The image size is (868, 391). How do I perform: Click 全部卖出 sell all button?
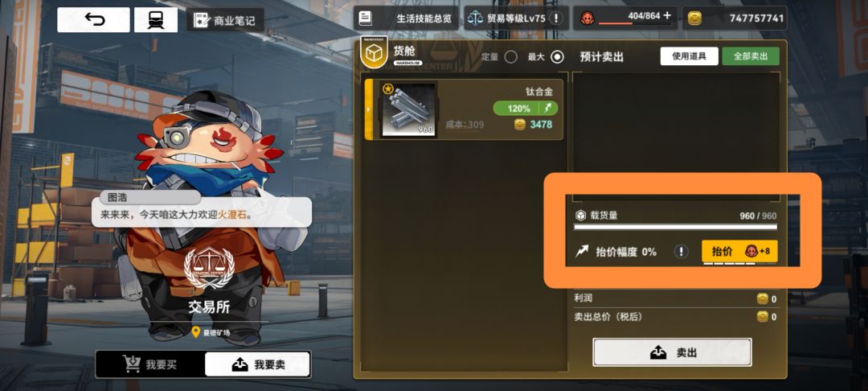coord(750,56)
